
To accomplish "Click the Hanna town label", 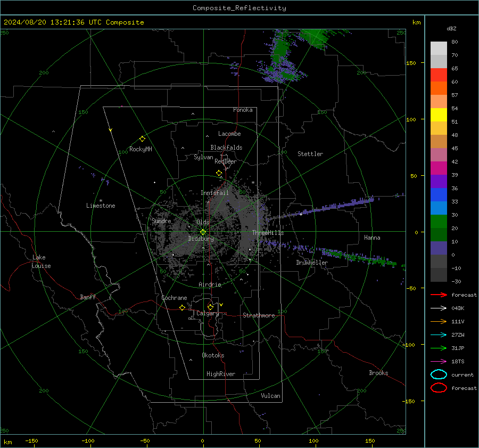I will [372, 238].
